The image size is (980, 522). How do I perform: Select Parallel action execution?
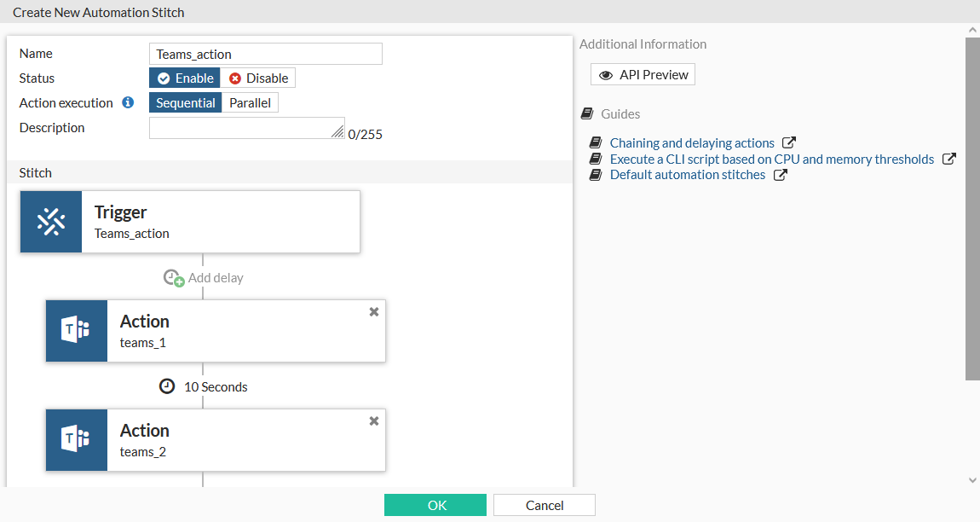click(x=250, y=103)
